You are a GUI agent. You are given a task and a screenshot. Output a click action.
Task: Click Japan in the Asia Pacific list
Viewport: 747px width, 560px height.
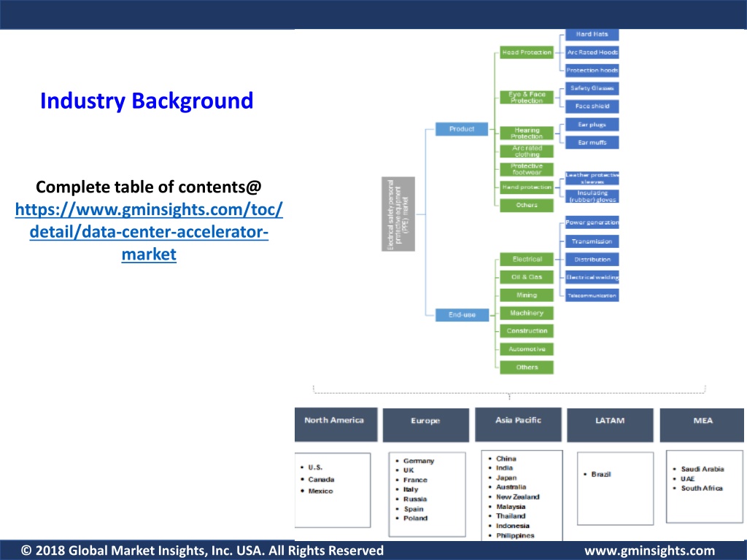click(x=506, y=478)
